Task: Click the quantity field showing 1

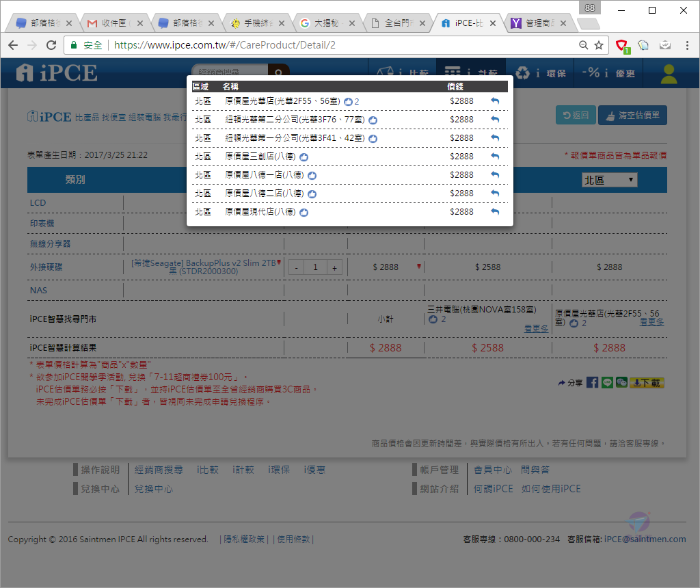Action: (315, 267)
